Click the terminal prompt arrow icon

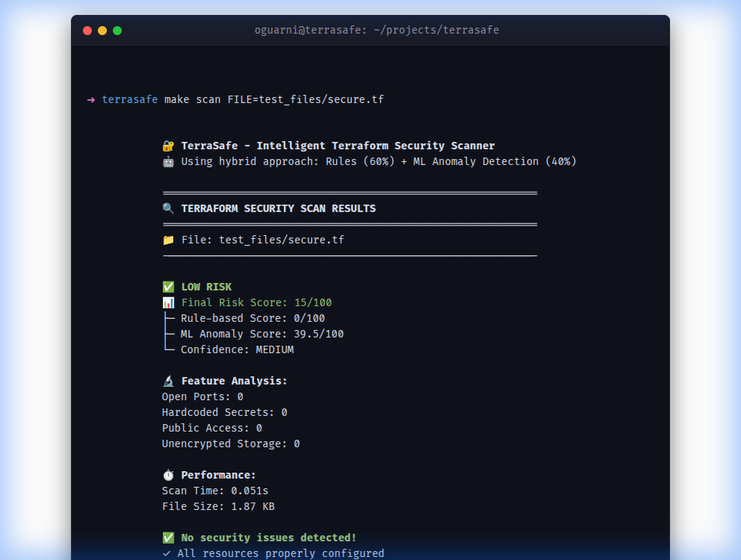90,99
